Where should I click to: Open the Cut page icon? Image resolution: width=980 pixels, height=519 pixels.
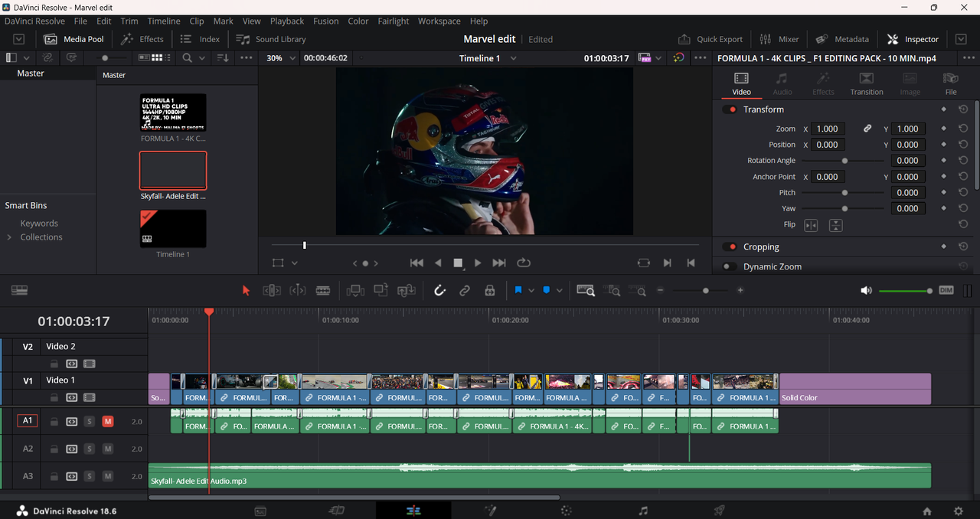pyautogui.click(x=337, y=511)
